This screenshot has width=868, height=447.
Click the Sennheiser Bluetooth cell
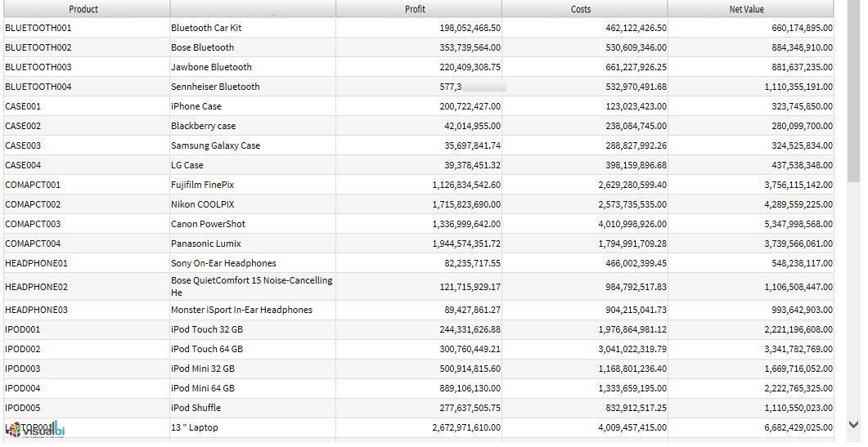click(215, 87)
